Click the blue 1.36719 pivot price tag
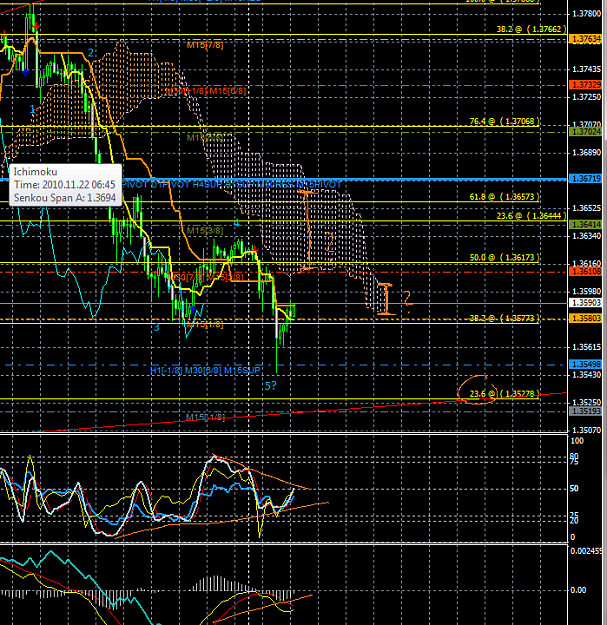The image size is (607, 625). (585, 179)
